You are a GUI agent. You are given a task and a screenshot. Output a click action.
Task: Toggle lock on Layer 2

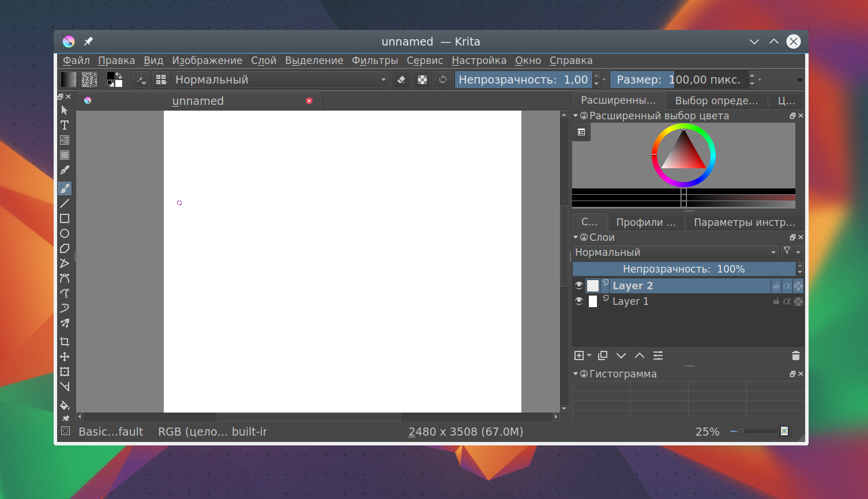pyautogui.click(x=776, y=285)
